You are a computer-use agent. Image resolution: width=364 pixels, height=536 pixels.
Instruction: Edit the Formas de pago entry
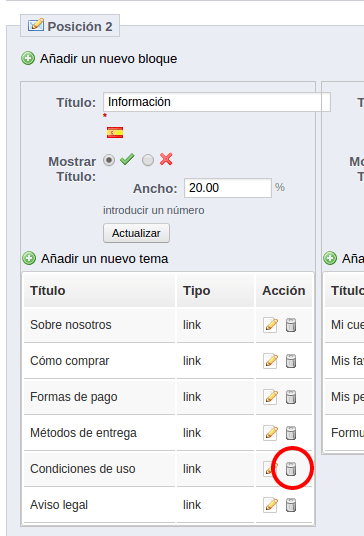coord(270,397)
